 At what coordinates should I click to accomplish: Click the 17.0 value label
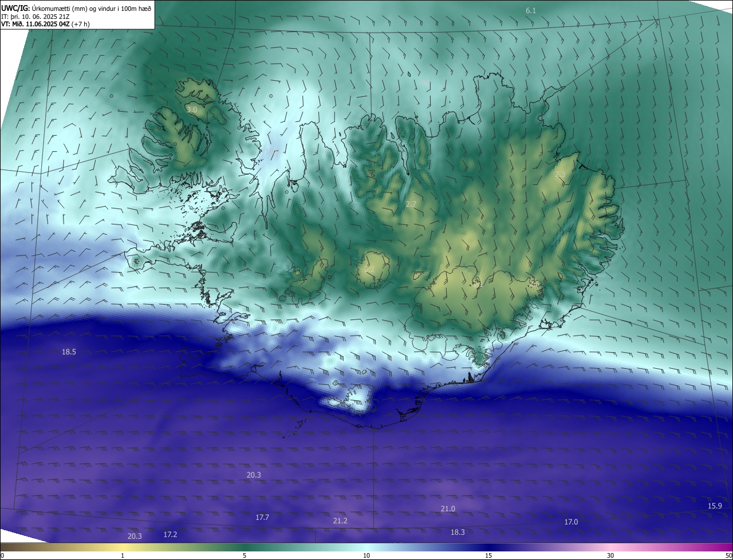tap(571, 522)
